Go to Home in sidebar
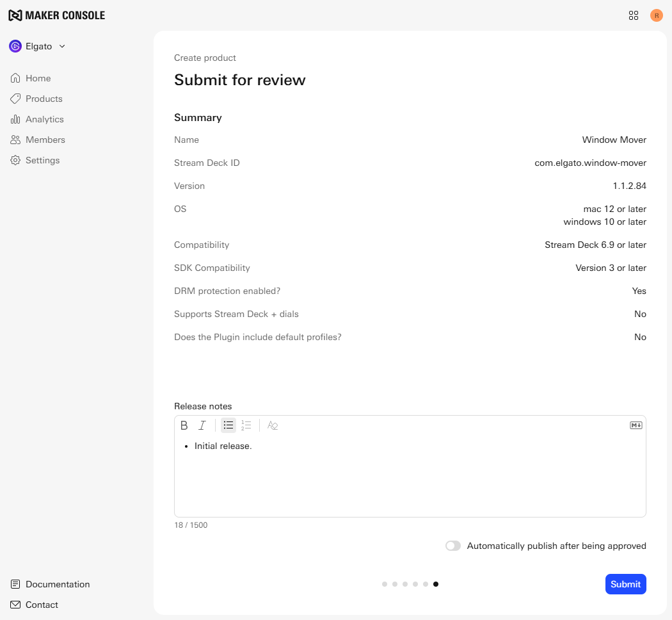Image resolution: width=672 pixels, height=620 pixels. click(x=38, y=78)
